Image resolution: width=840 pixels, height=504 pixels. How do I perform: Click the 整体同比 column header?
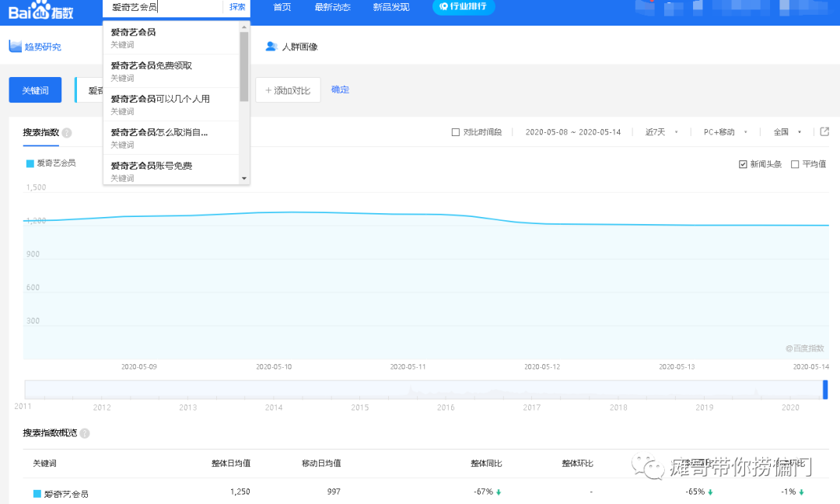click(x=486, y=464)
